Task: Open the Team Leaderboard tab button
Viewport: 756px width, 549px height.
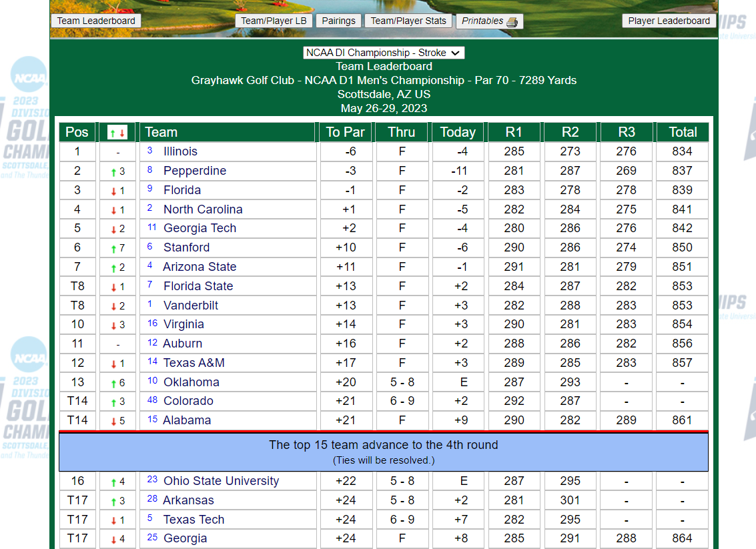Action: [96, 21]
